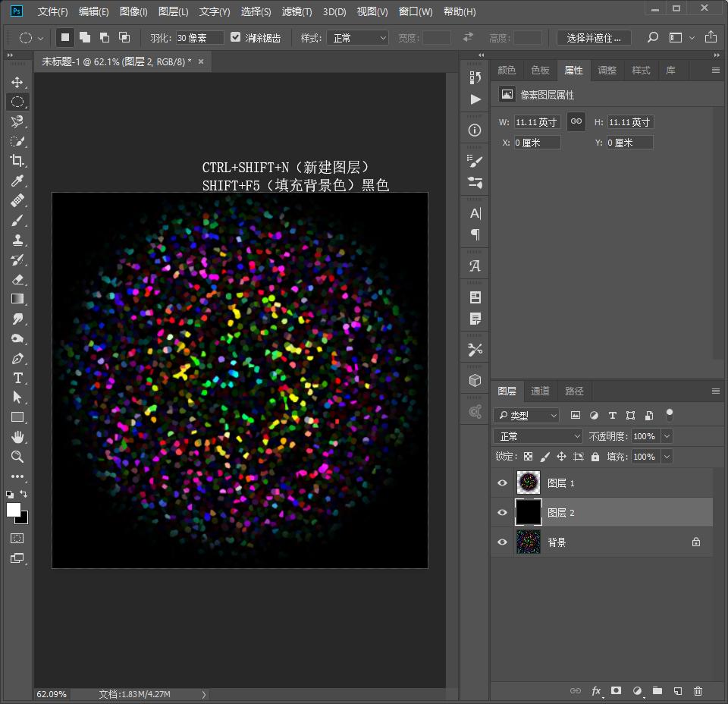Select the Move tool
Screen dimensions: 728x704
[17, 82]
